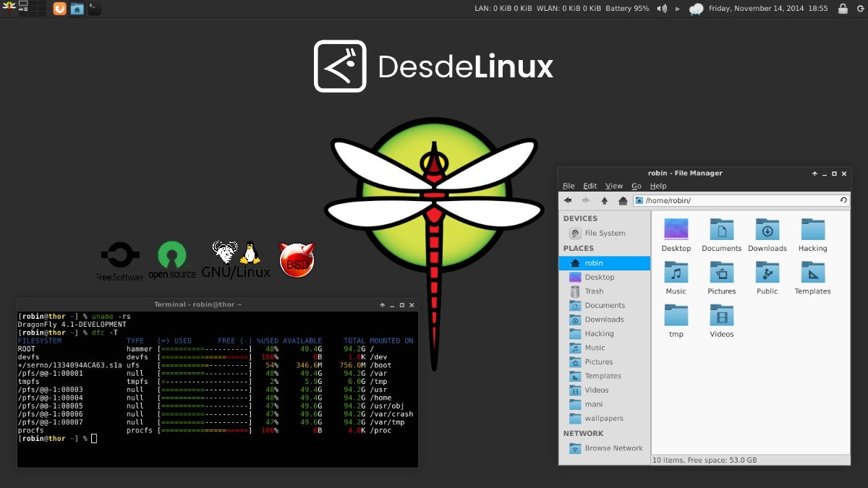Image resolution: width=868 pixels, height=488 pixels.
Task: Click the Terminal window title bar
Action: [197, 305]
